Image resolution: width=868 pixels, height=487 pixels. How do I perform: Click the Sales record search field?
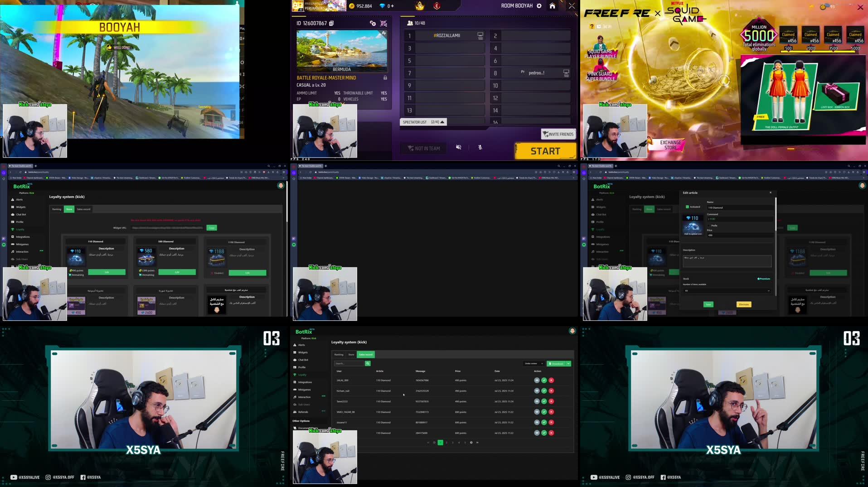coord(349,363)
